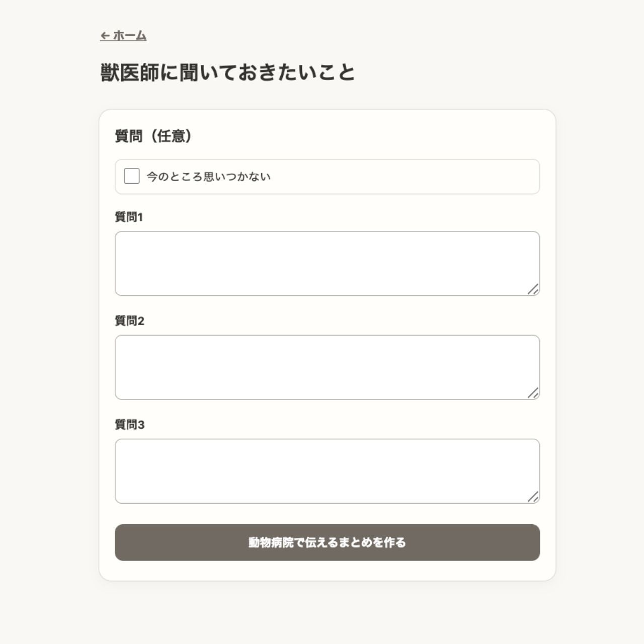
Task: Click the 質問3 field label
Action: click(130, 425)
